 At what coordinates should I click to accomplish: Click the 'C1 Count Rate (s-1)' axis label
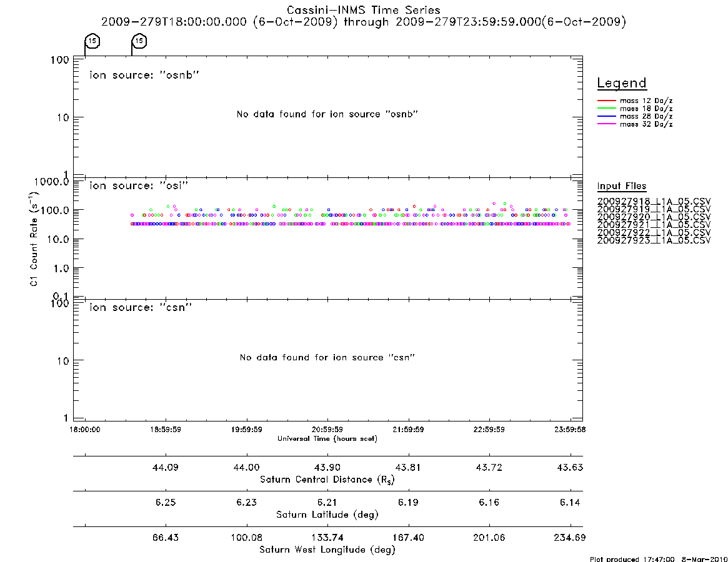point(33,239)
